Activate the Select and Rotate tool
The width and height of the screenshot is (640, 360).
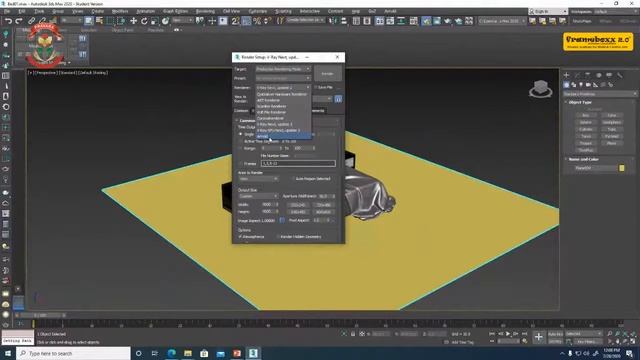pyautogui.click(x=144, y=21)
